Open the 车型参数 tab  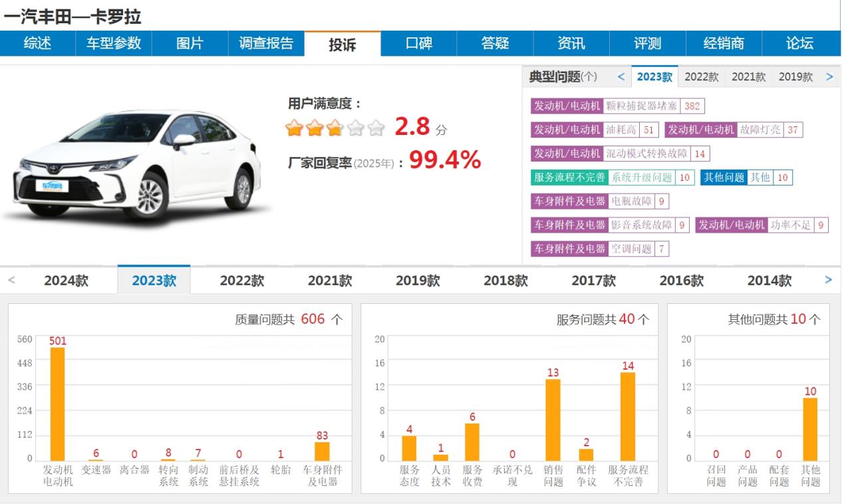click(114, 44)
